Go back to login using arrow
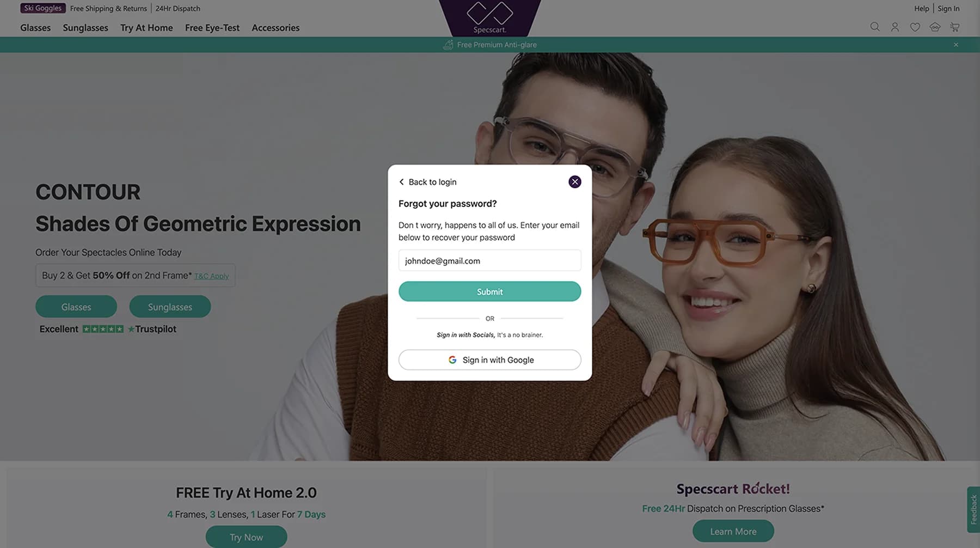The image size is (980, 548). tap(402, 182)
